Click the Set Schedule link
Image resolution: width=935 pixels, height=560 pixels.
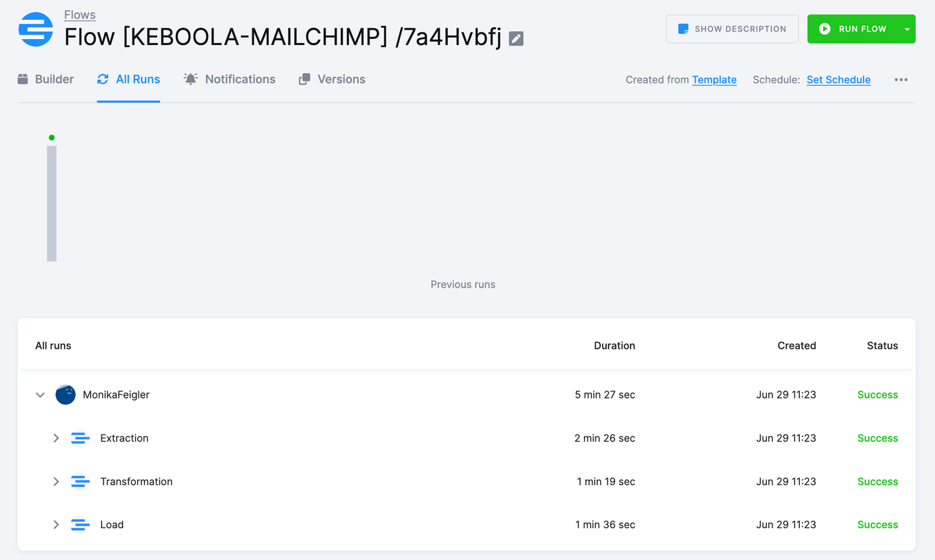838,79
